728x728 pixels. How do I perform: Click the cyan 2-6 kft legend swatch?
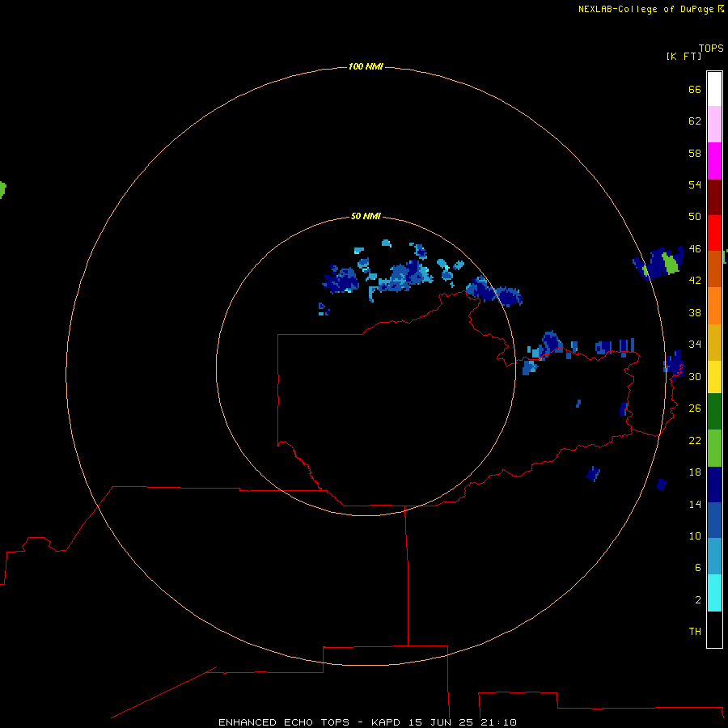[714, 593]
